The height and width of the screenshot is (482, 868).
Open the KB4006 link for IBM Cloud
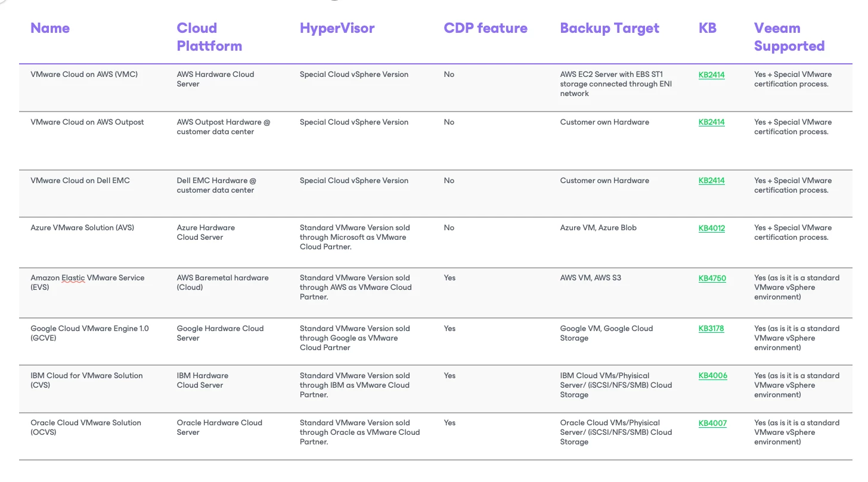[712, 376]
